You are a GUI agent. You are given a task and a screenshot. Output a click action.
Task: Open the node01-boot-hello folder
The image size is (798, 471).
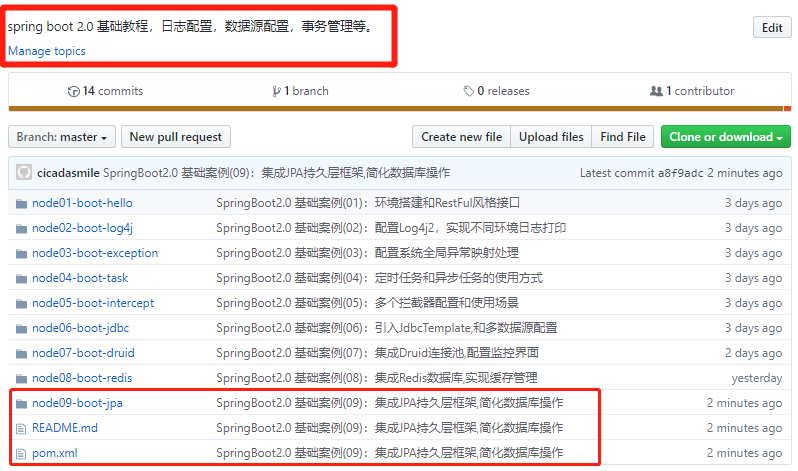coord(82,203)
